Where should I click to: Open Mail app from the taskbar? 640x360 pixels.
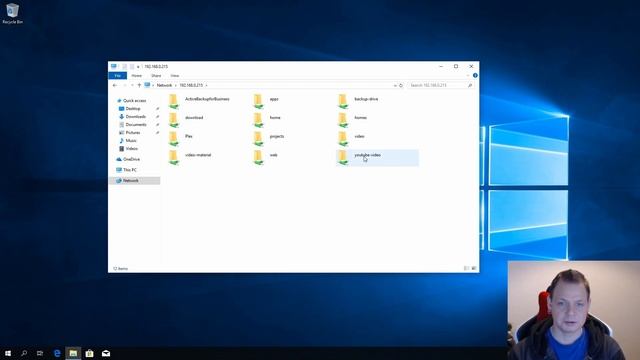[x=106, y=353]
